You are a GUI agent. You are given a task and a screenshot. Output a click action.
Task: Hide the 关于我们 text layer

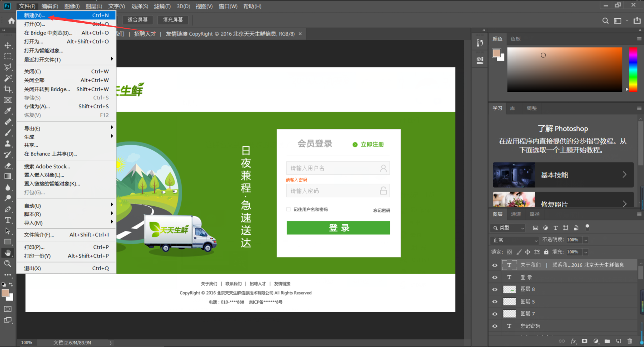point(495,265)
